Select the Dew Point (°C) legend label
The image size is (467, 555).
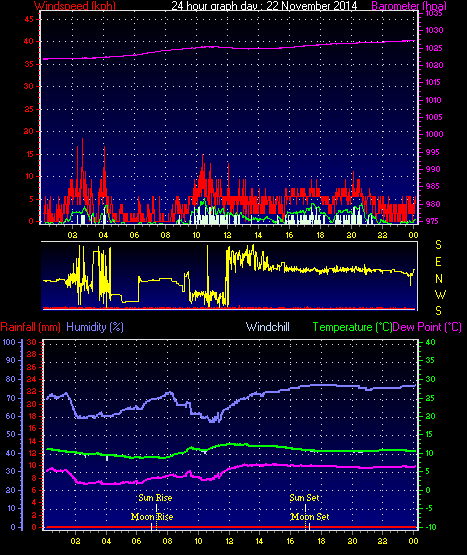coord(427,327)
